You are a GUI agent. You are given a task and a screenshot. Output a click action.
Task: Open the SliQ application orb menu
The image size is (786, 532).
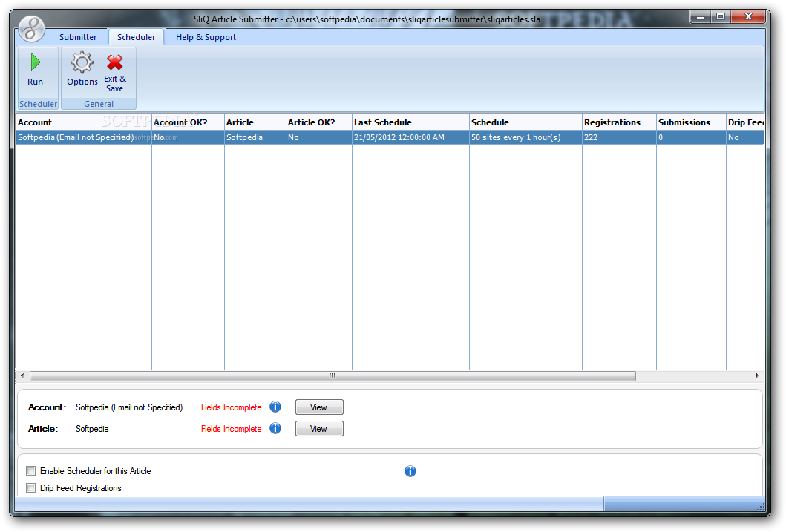32,28
